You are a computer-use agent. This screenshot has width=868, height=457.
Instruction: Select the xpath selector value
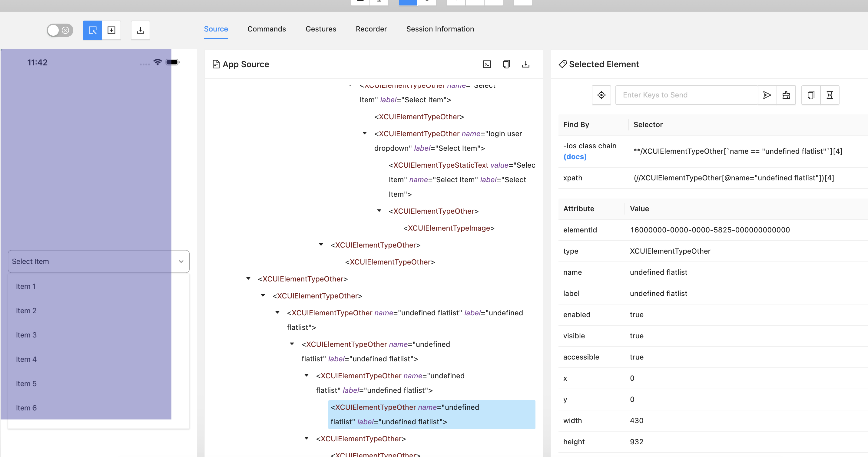[x=734, y=178]
